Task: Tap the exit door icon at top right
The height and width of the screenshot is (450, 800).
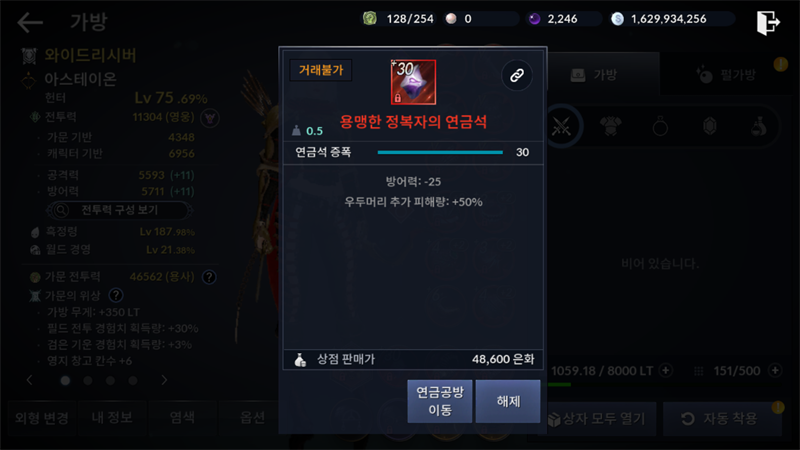Action: click(768, 22)
